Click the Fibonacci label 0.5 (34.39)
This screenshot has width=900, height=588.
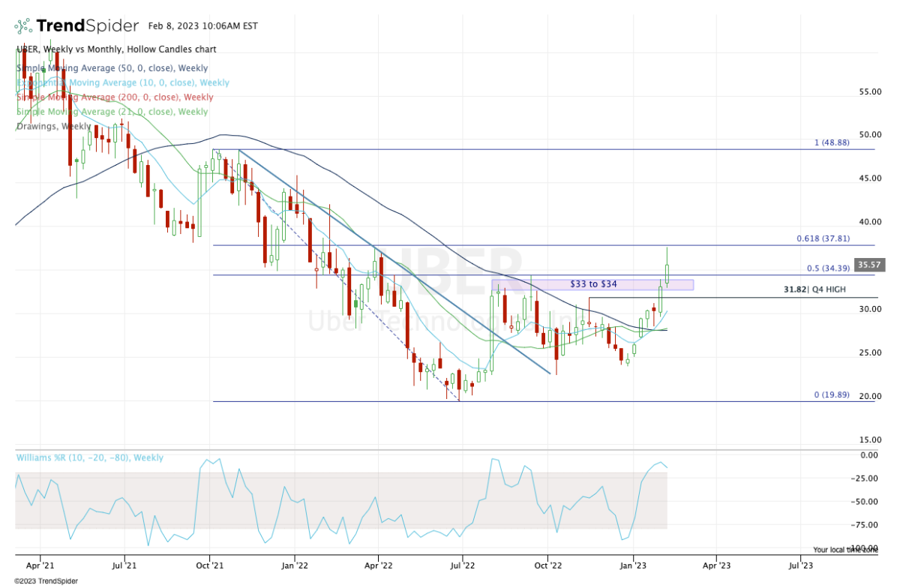(x=828, y=268)
